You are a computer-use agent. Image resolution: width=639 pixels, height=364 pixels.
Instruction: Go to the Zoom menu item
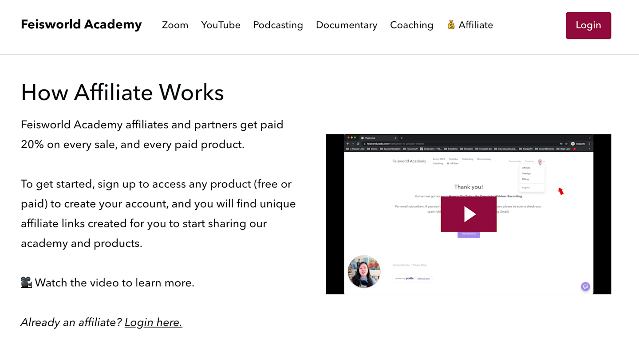pyautogui.click(x=175, y=25)
